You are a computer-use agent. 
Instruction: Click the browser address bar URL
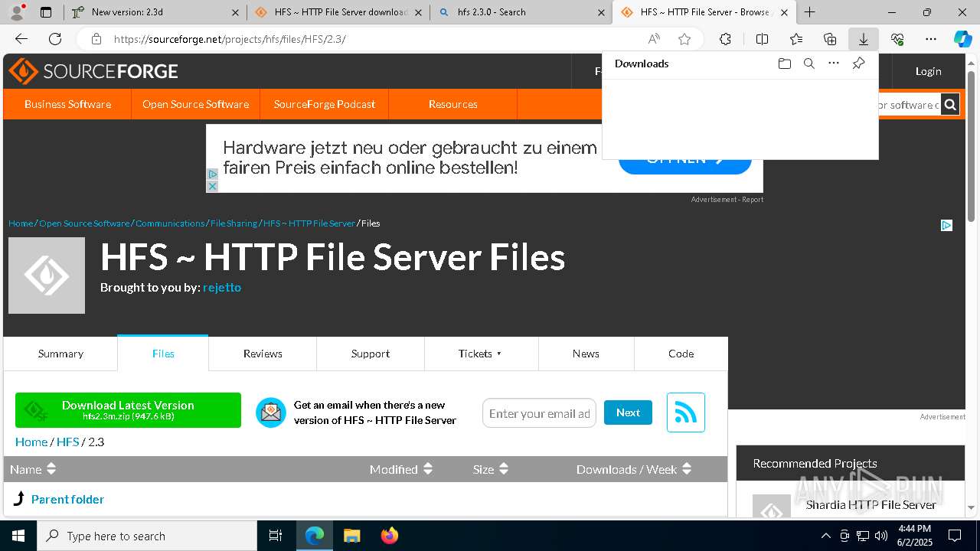pyautogui.click(x=230, y=39)
